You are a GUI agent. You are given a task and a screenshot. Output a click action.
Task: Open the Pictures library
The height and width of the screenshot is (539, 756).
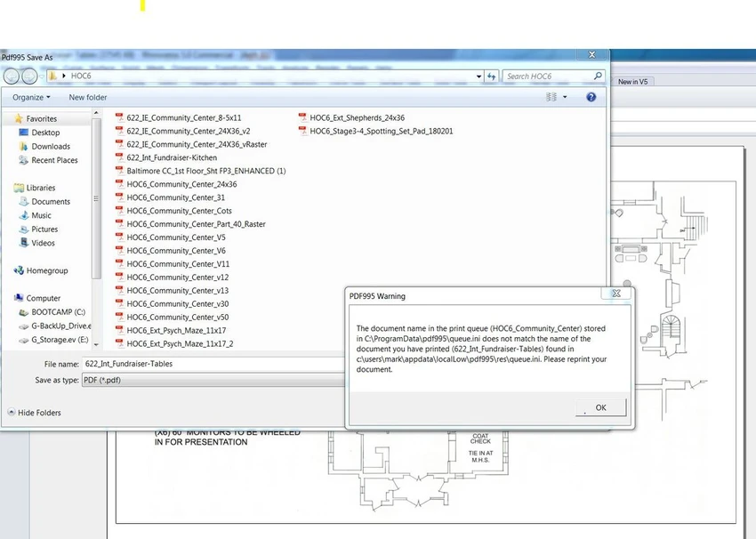(x=44, y=229)
